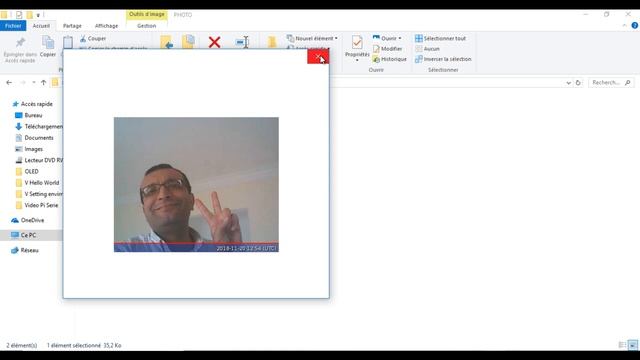640x360 pixels.
Task: Click Inverser la sélection
Action: (443, 59)
